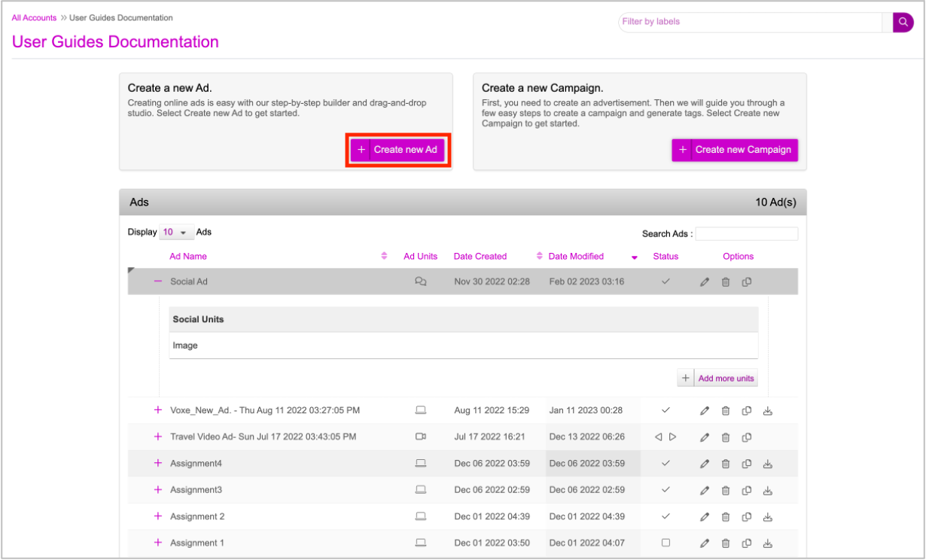926x560 pixels.
Task: Sort the table by Date Modified column
Action: (576, 257)
